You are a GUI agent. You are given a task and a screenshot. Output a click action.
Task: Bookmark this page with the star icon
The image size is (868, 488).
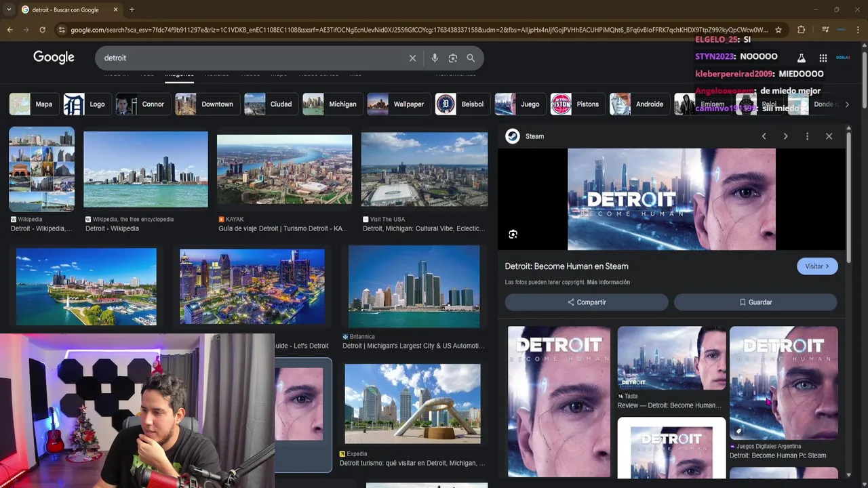coord(778,30)
